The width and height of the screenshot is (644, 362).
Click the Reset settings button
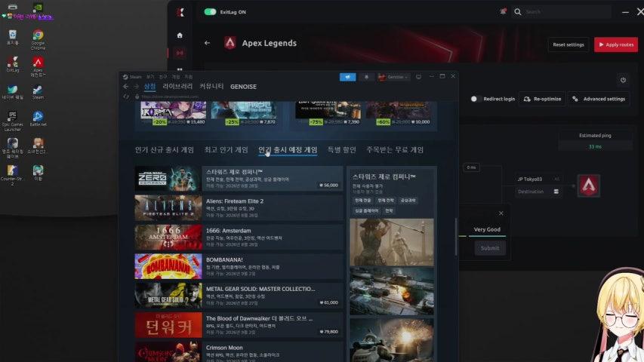pyautogui.click(x=568, y=44)
